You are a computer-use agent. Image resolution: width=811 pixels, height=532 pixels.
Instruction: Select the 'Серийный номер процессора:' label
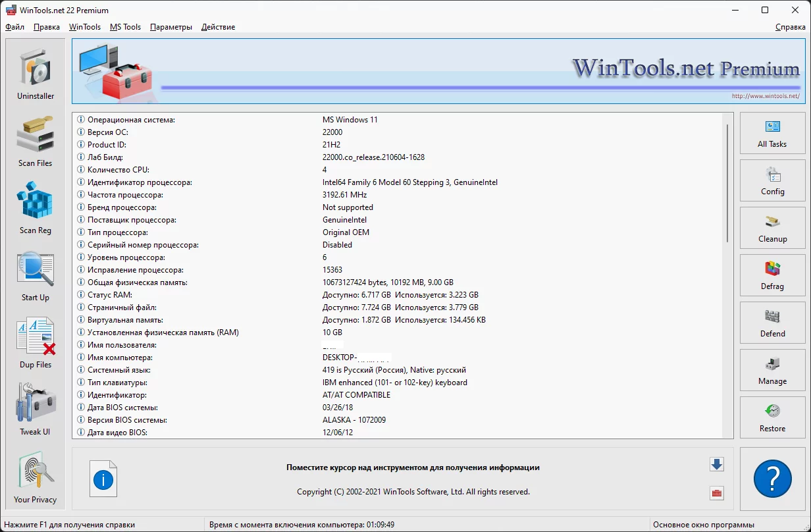143,245
